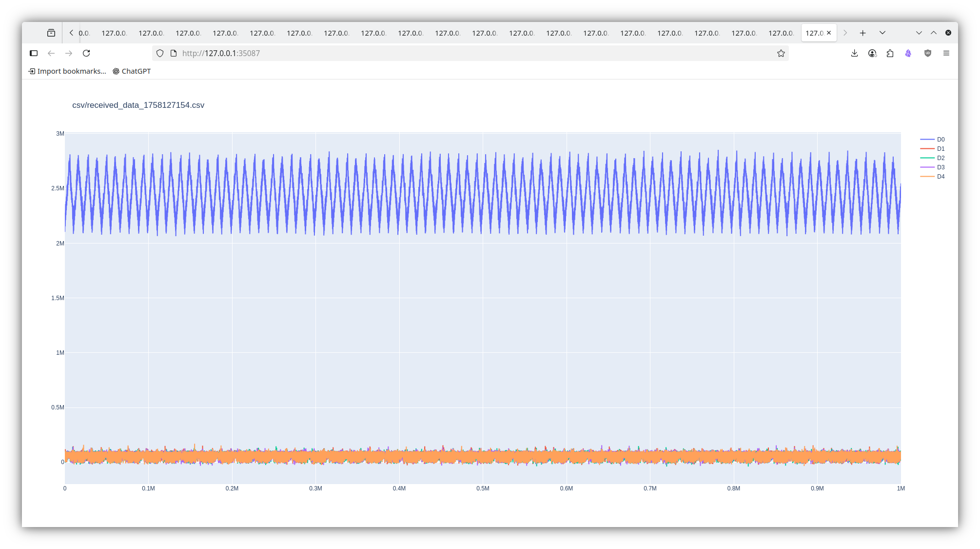The width and height of the screenshot is (980, 549).
Task: Toggle D4 trace visibility in legend
Action: pyautogui.click(x=940, y=177)
